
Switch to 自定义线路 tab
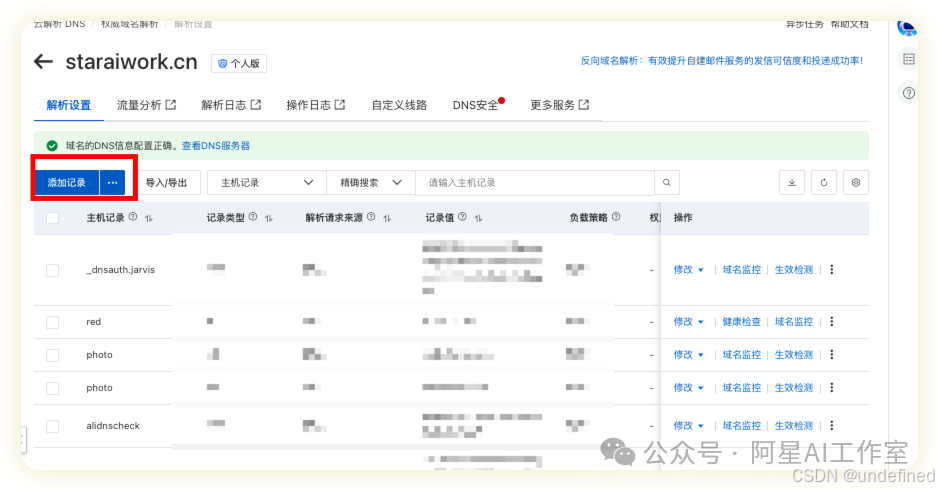pyautogui.click(x=399, y=105)
